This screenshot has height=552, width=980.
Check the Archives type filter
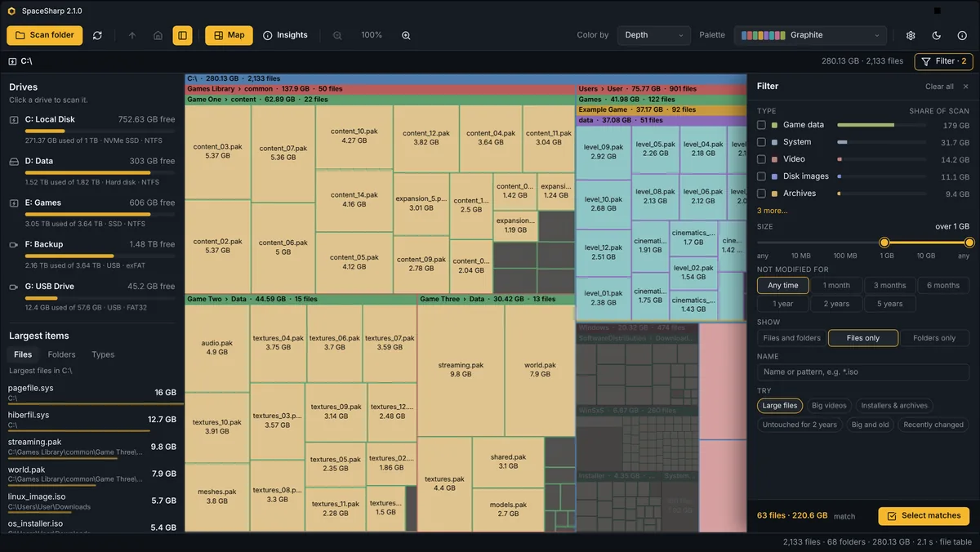click(x=761, y=194)
